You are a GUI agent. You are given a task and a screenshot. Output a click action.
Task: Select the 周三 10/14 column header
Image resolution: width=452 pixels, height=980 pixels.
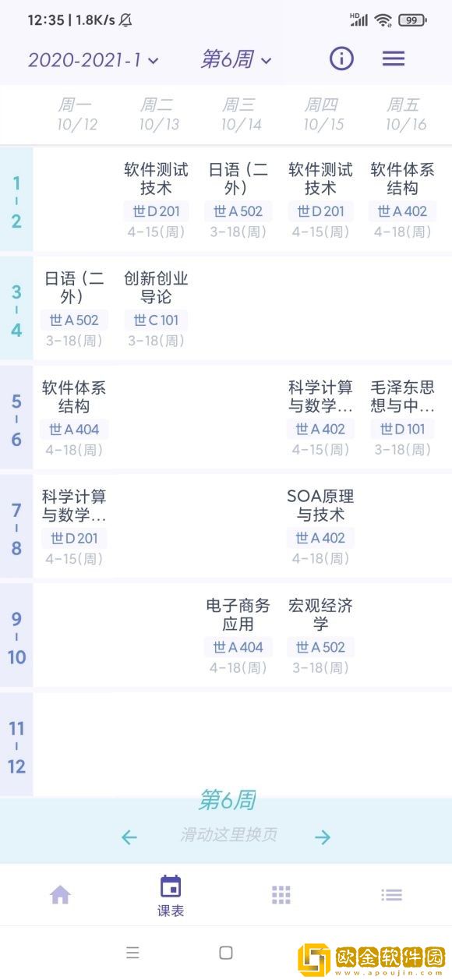click(x=240, y=114)
